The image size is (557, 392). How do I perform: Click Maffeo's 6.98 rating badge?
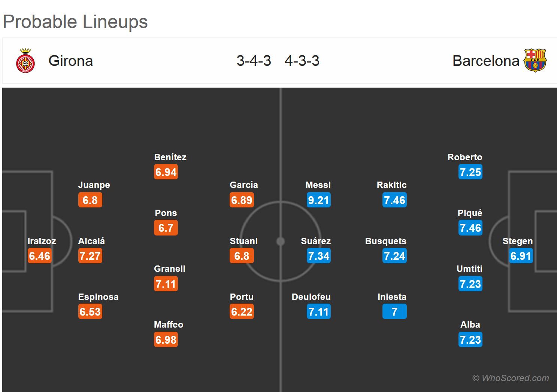(166, 340)
